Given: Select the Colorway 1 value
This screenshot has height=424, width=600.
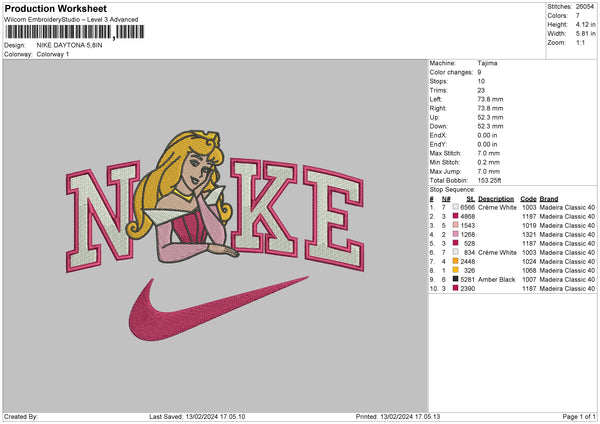Looking at the screenshot, I should tap(53, 54).
